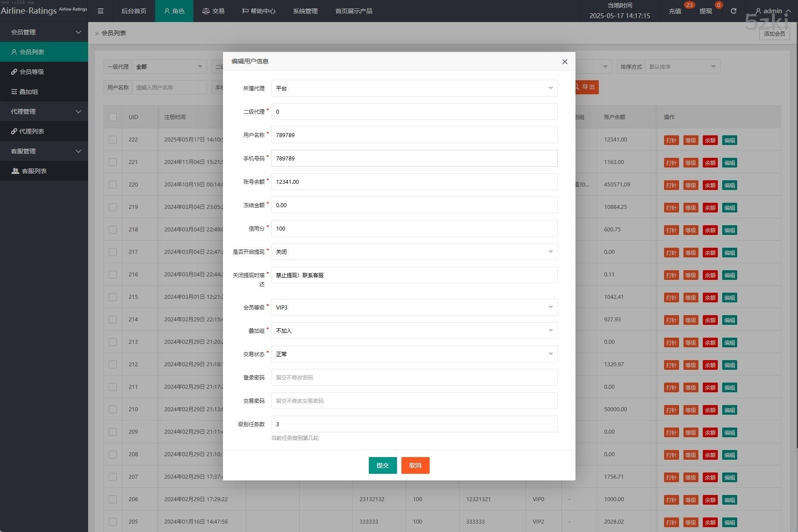Click the 交易密码 input field
798x532 pixels.
(x=414, y=401)
